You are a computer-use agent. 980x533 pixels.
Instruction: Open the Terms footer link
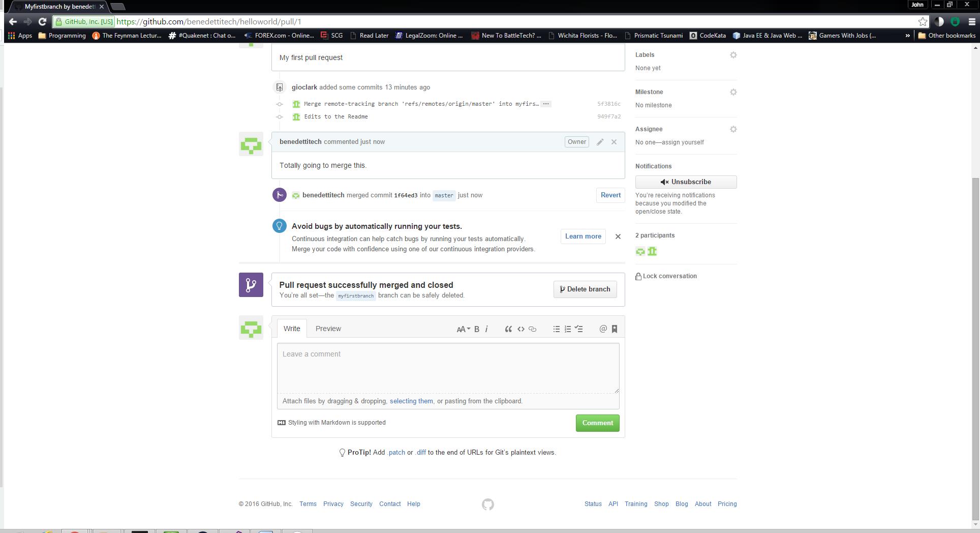308,504
